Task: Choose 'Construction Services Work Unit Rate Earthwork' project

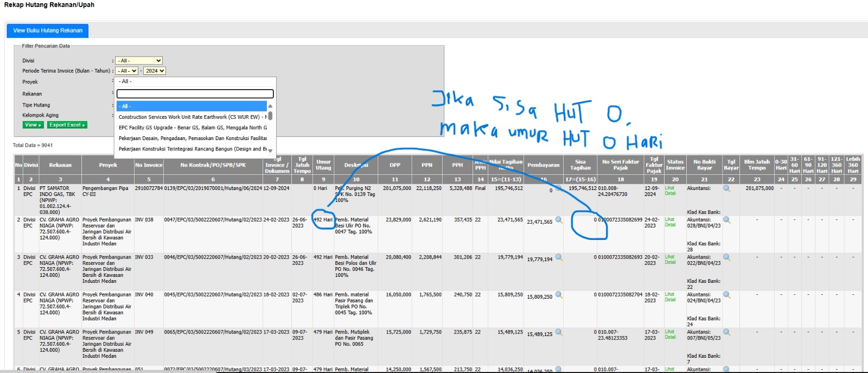Action: coord(192,117)
